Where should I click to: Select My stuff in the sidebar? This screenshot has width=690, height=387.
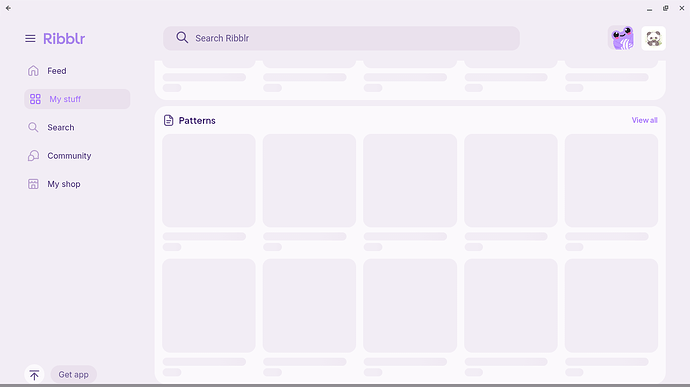(x=77, y=99)
